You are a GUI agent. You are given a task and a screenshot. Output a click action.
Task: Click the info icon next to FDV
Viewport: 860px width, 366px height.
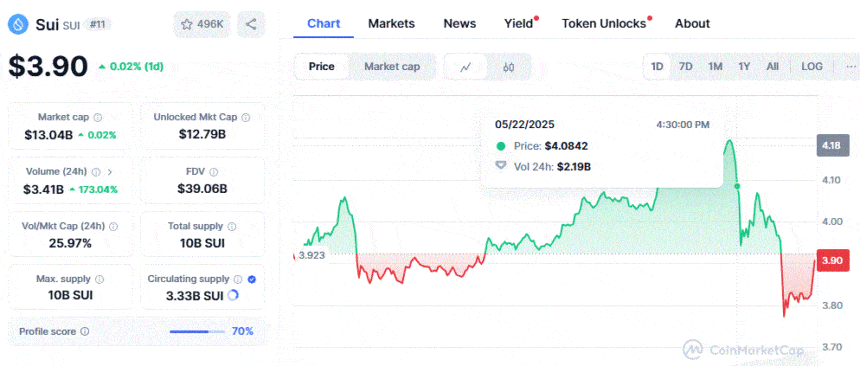pyautogui.click(x=214, y=172)
